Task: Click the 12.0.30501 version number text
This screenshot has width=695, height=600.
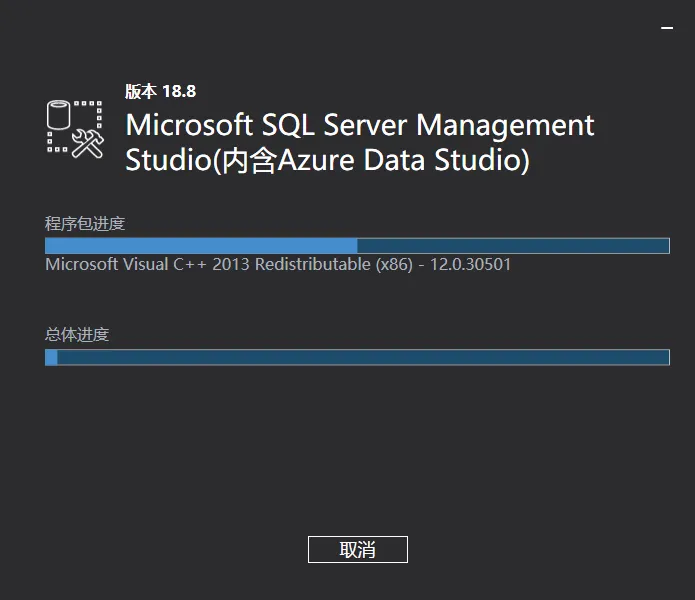Action: click(x=470, y=265)
